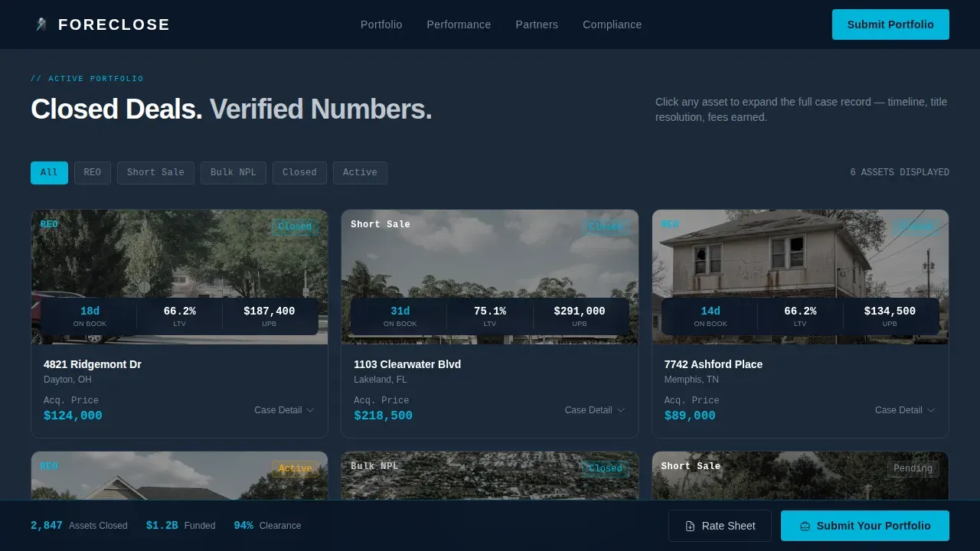Click the Closed badge on Bulk NPL card

pyautogui.click(x=606, y=468)
